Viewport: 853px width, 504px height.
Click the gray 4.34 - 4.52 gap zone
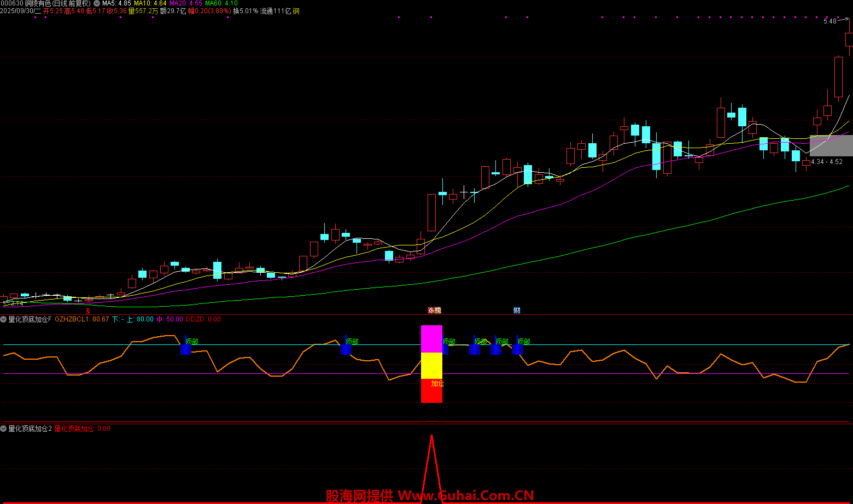831,145
